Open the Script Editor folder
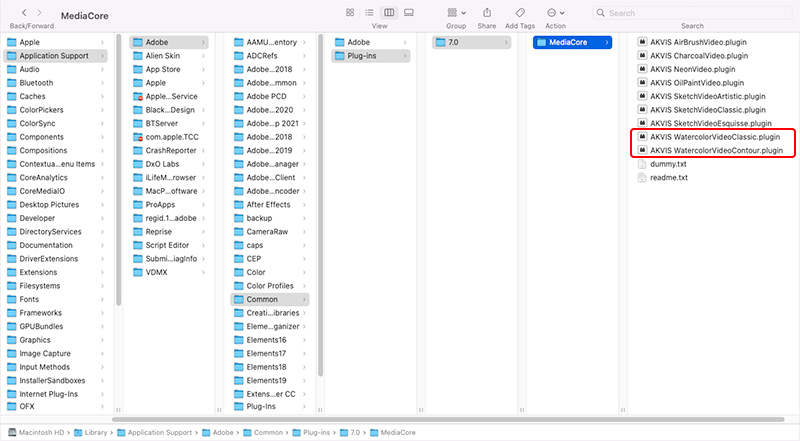 (168, 245)
